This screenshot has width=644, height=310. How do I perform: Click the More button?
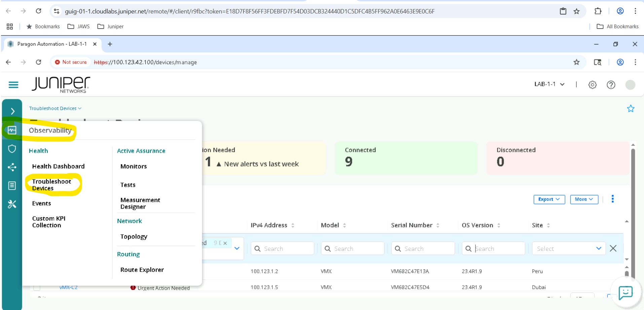pos(584,199)
